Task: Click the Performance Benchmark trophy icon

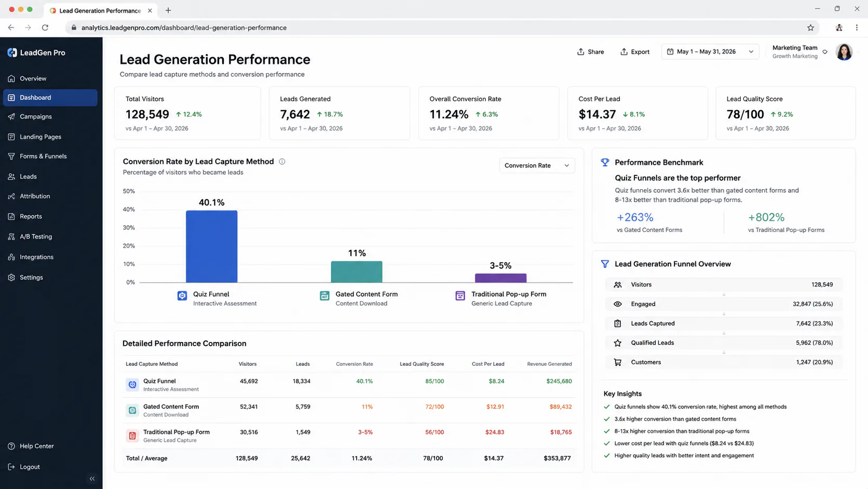Action: click(x=605, y=163)
